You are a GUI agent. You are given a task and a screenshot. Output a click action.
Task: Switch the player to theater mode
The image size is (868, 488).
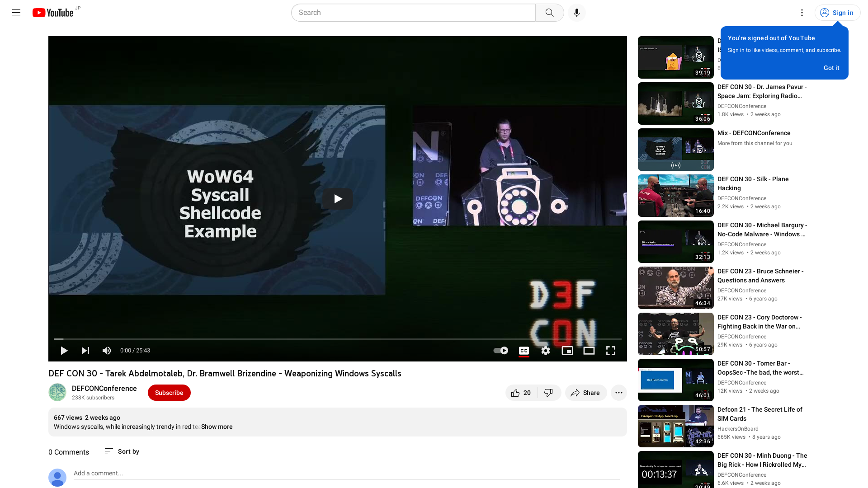(589, 351)
